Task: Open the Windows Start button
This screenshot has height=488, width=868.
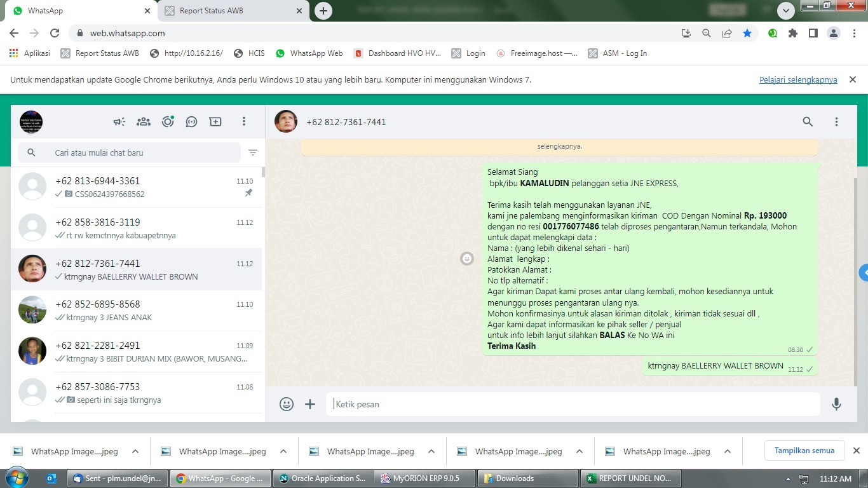Action: pyautogui.click(x=16, y=478)
